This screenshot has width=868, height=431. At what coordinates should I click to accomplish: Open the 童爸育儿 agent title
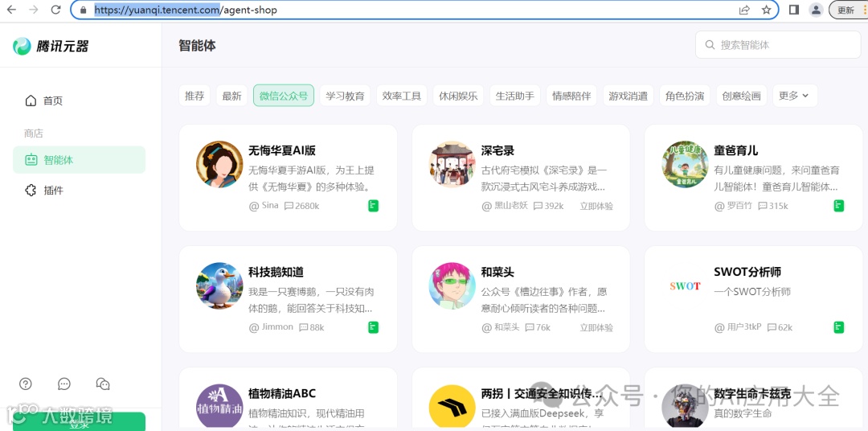(x=736, y=150)
